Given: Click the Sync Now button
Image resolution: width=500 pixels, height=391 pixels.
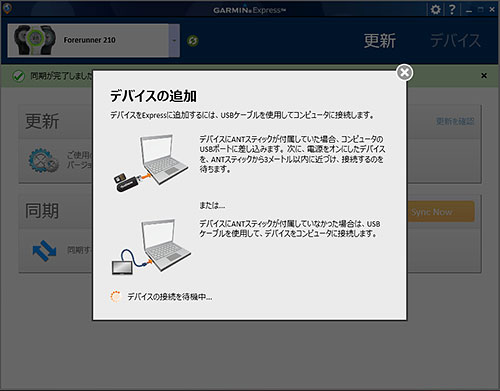Looking at the screenshot, I should (441, 212).
